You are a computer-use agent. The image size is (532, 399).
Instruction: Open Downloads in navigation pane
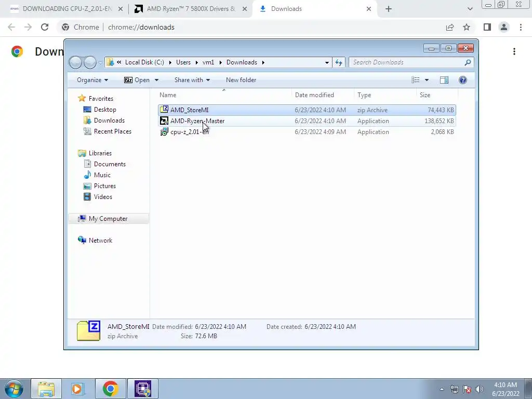click(x=109, y=121)
